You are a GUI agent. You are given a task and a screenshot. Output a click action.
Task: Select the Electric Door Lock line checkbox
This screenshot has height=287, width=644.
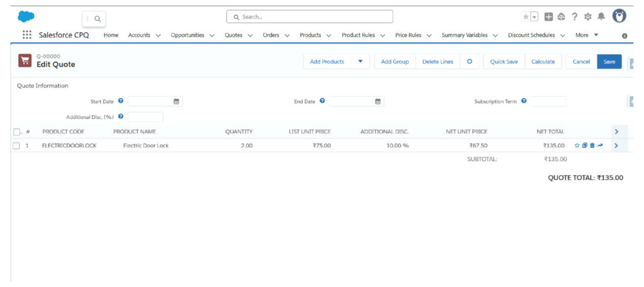click(16, 145)
